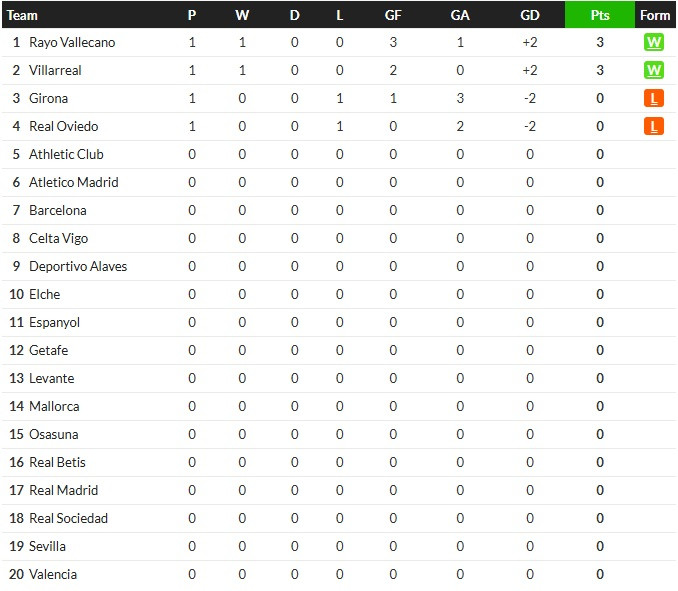Open the Rayo Vallecano team link
Screen dimensions: 678x591
pyautogui.click(x=72, y=42)
